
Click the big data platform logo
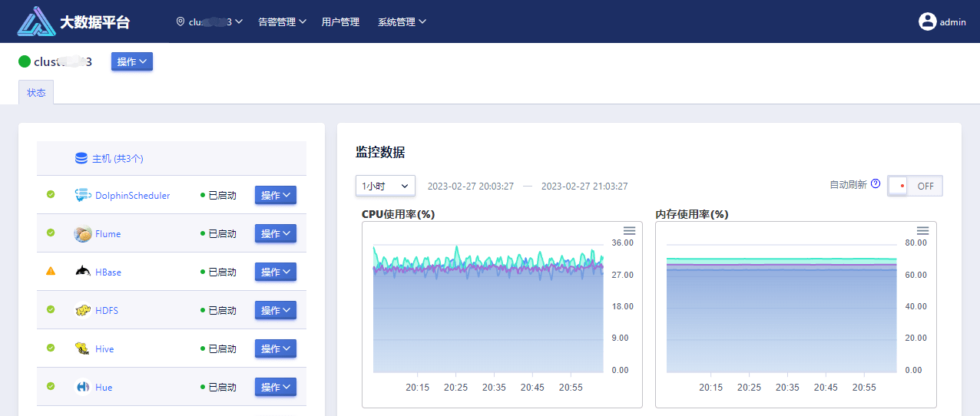point(36,22)
